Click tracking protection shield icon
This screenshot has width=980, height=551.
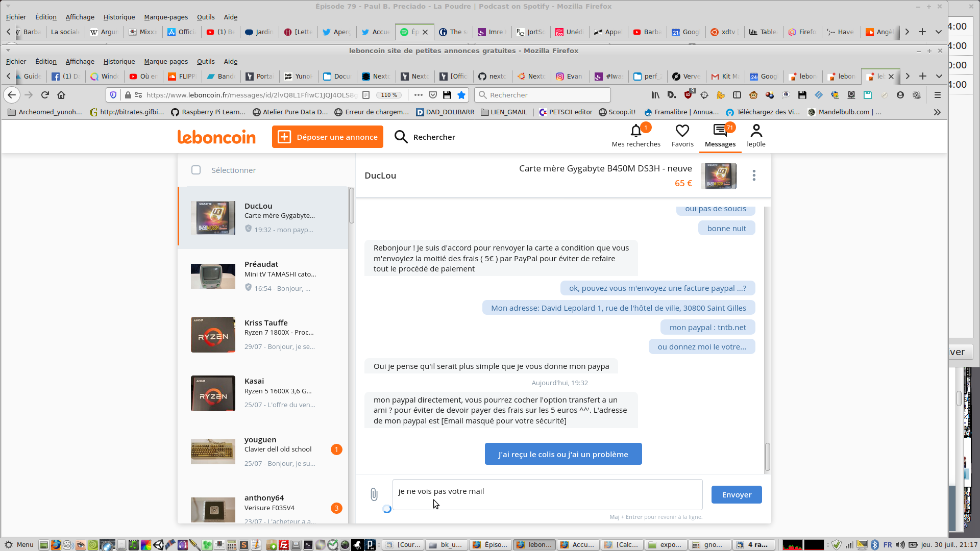coord(113,95)
